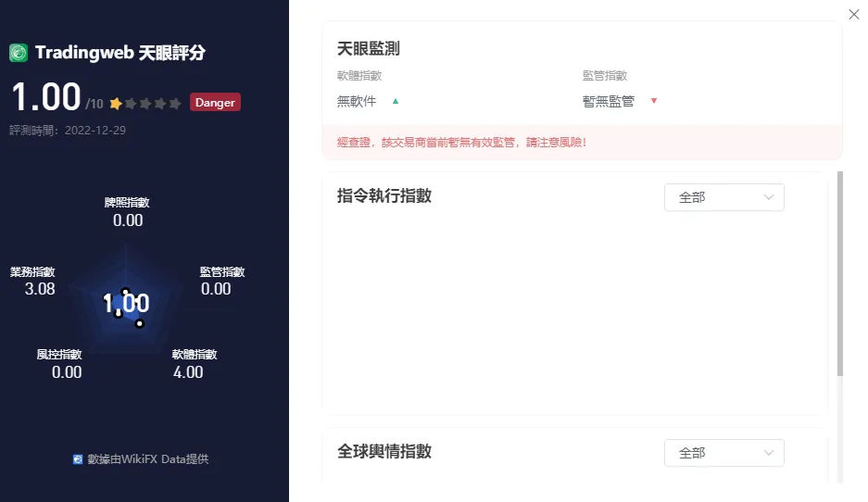Click the 無軟件 status text

pyautogui.click(x=357, y=101)
